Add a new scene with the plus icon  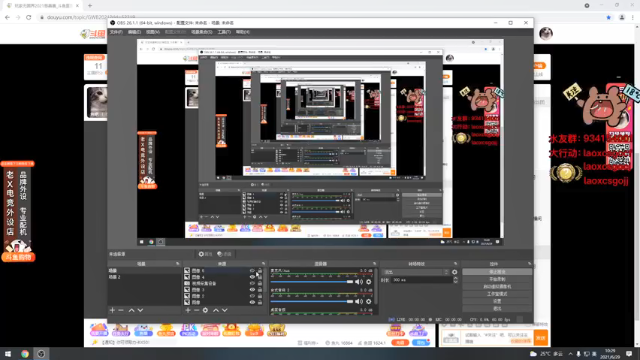(x=112, y=310)
